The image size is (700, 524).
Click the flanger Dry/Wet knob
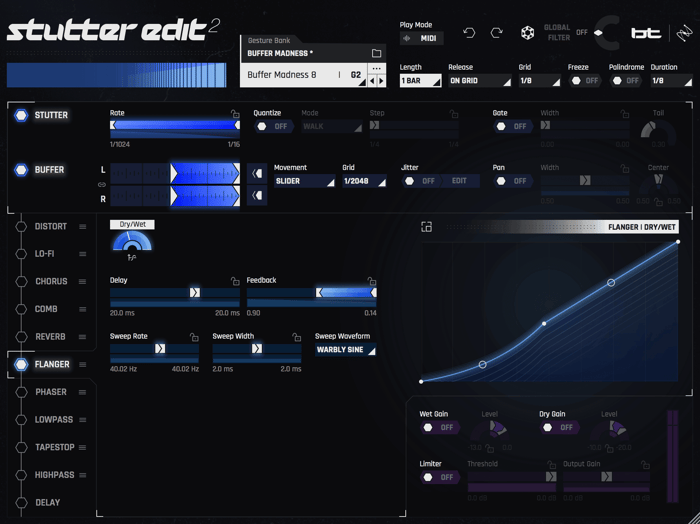click(x=132, y=242)
